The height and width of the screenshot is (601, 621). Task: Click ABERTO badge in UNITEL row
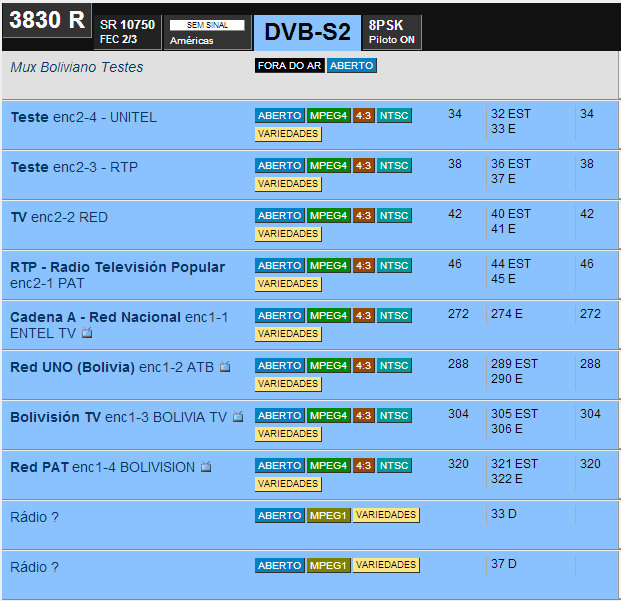click(280, 116)
